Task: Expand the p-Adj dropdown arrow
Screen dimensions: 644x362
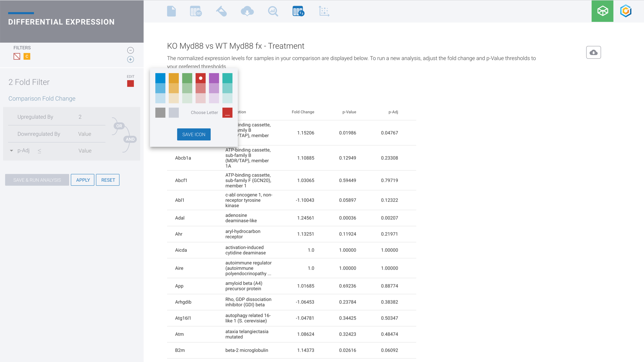Action: click(x=11, y=151)
